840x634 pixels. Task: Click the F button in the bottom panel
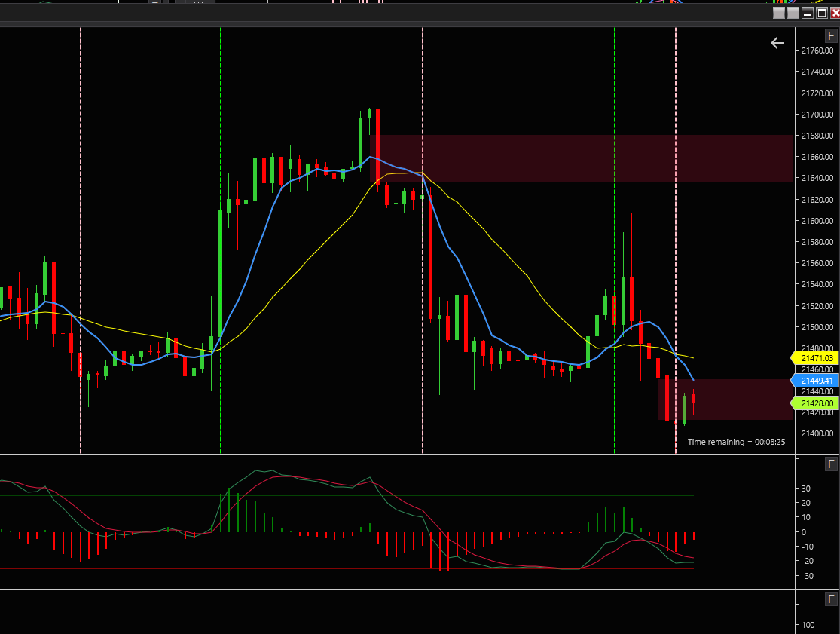pyautogui.click(x=831, y=599)
